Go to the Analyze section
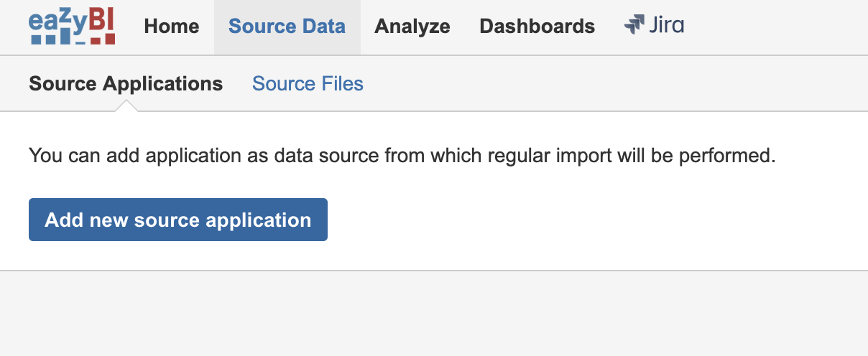 click(x=412, y=27)
